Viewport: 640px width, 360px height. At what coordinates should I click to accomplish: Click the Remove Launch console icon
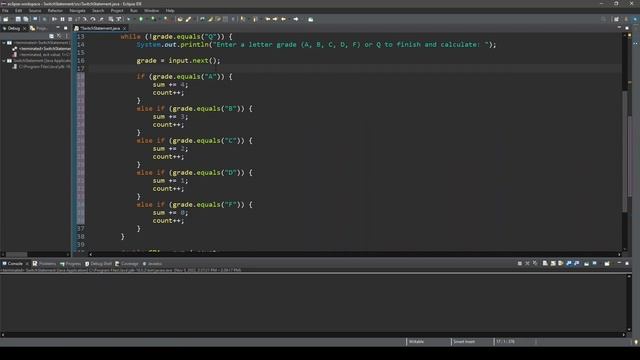point(527,264)
